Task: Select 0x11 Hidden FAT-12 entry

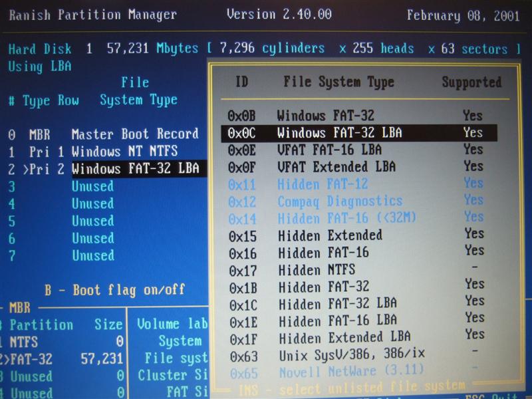Action: click(356, 184)
